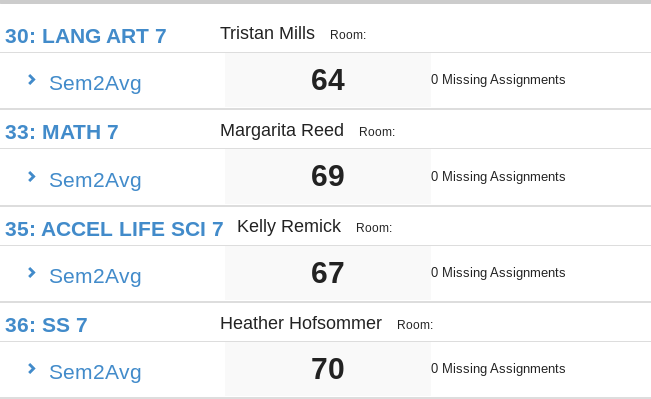This screenshot has width=651, height=399.
Task: Click teacher name Heather Hofsommer
Action: (301, 323)
